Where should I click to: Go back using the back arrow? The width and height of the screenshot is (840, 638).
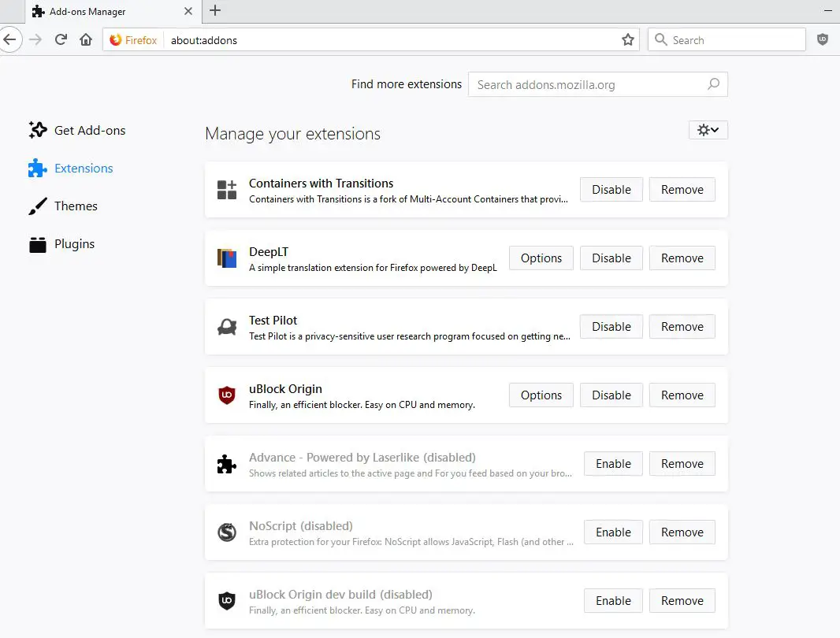click(x=9, y=40)
